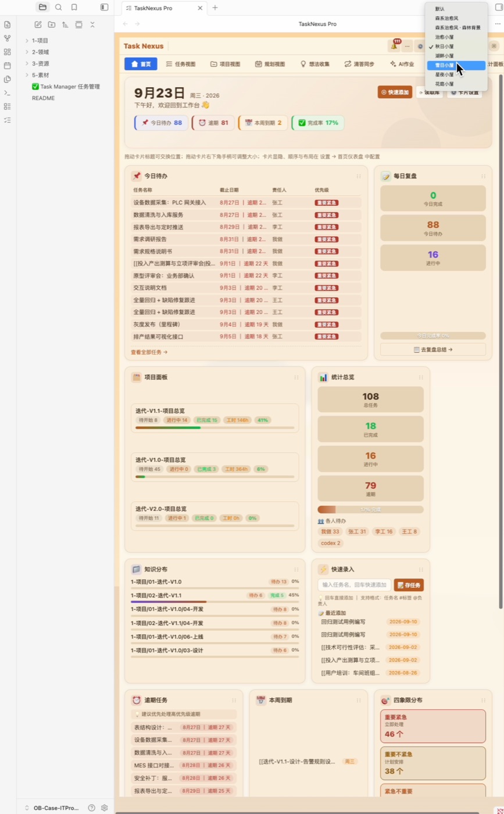Open Task Manager 任务管理 note
This screenshot has width=504, height=814.
point(66,86)
